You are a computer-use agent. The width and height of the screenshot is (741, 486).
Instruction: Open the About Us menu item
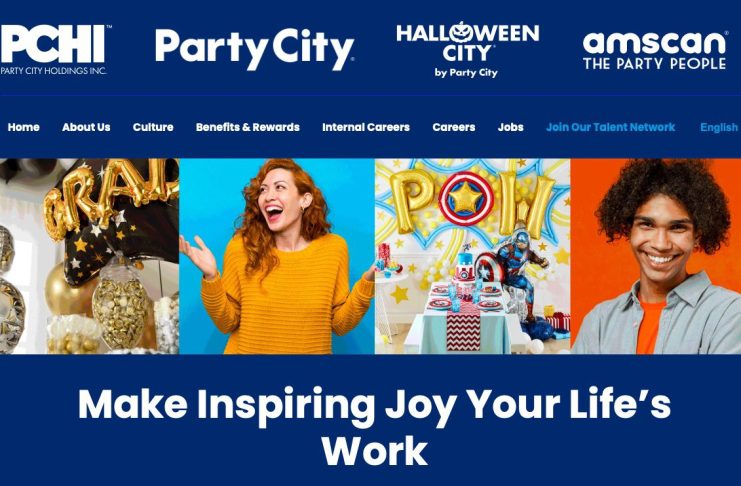coord(86,127)
